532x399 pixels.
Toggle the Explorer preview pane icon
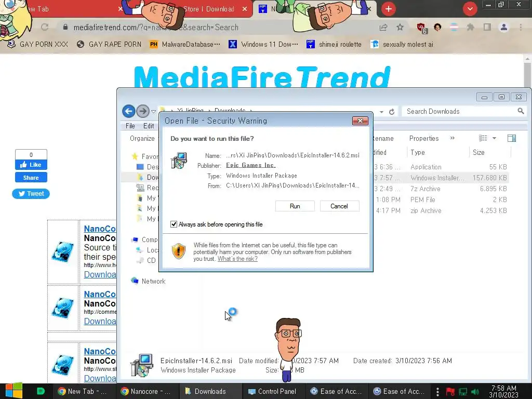(512, 138)
